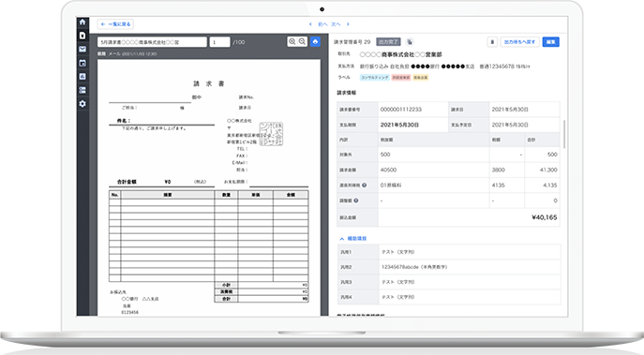Click the document title input field

[x=153, y=42]
